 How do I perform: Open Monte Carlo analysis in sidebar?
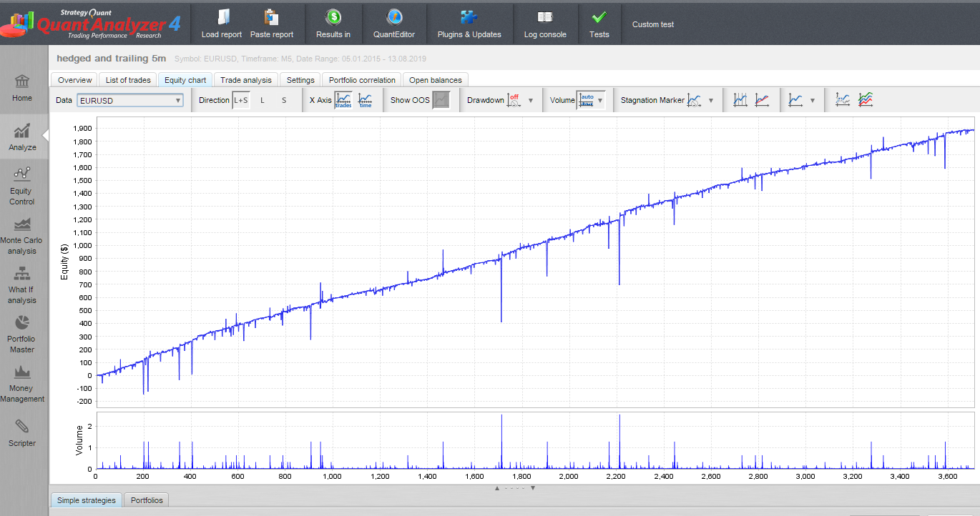(21, 234)
